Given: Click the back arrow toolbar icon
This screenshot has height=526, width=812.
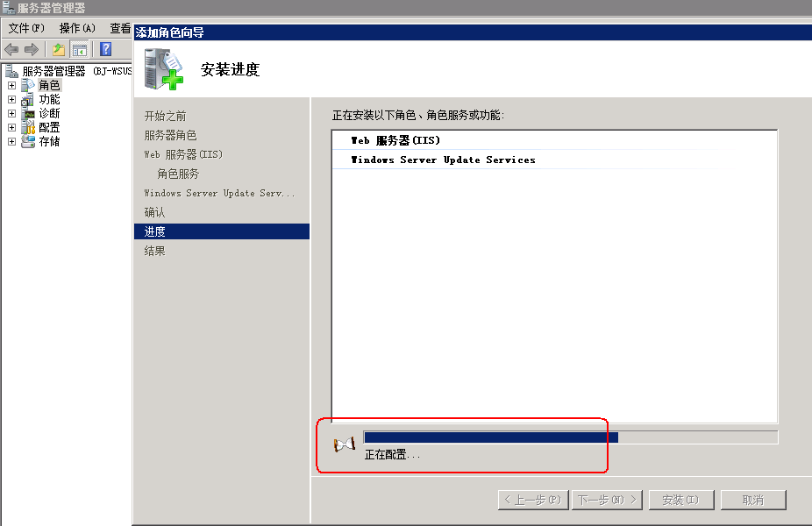Looking at the screenshot, I should tap(11, 50).
